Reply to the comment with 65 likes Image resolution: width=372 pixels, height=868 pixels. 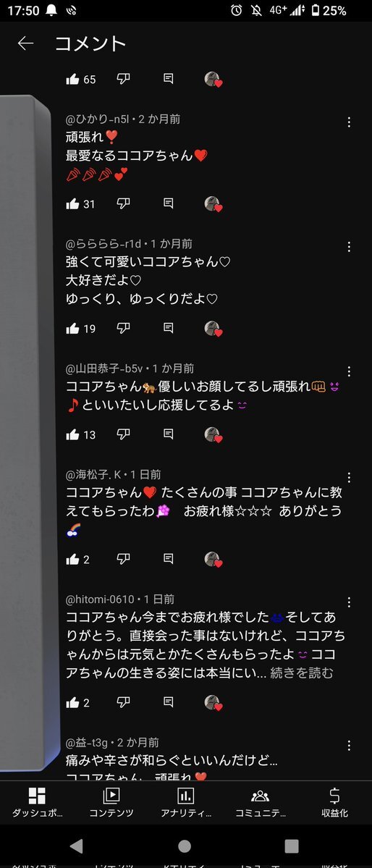coord(169,79)
